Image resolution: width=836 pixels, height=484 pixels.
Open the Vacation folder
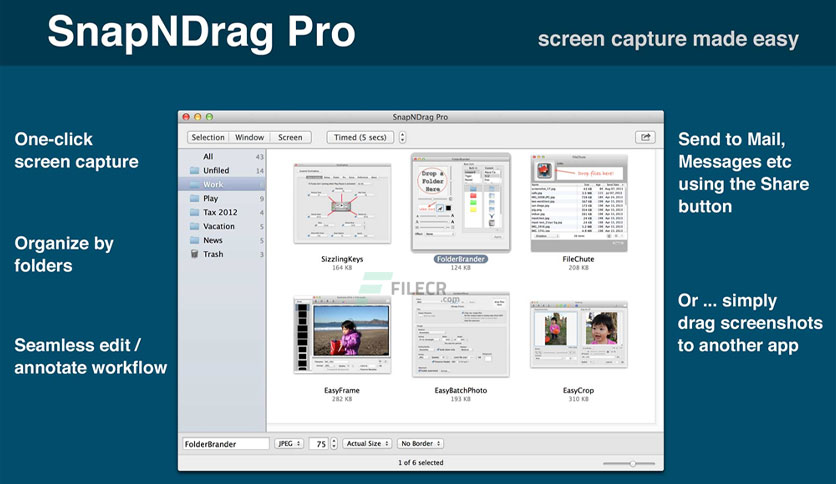pyautogui.click(x=223, y=226)
